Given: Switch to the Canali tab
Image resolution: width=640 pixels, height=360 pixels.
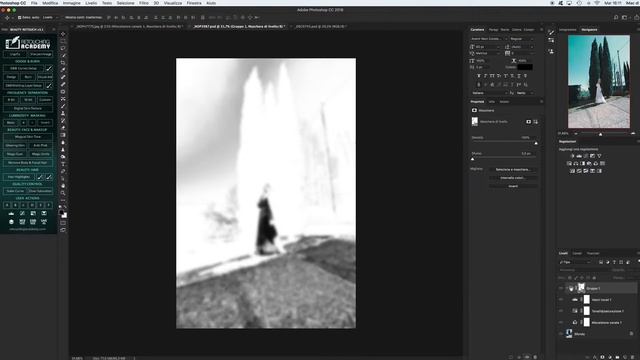Looking at the screenshot, I should coord(577,253).
